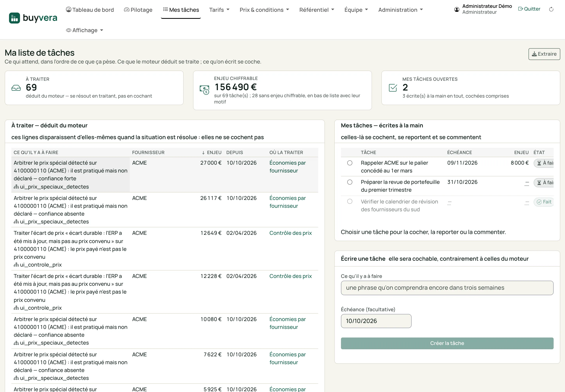Open Contrôle des prix link in 12 228 € row
The height and width of the screenshot is (392, 565).
coord(290,276)
